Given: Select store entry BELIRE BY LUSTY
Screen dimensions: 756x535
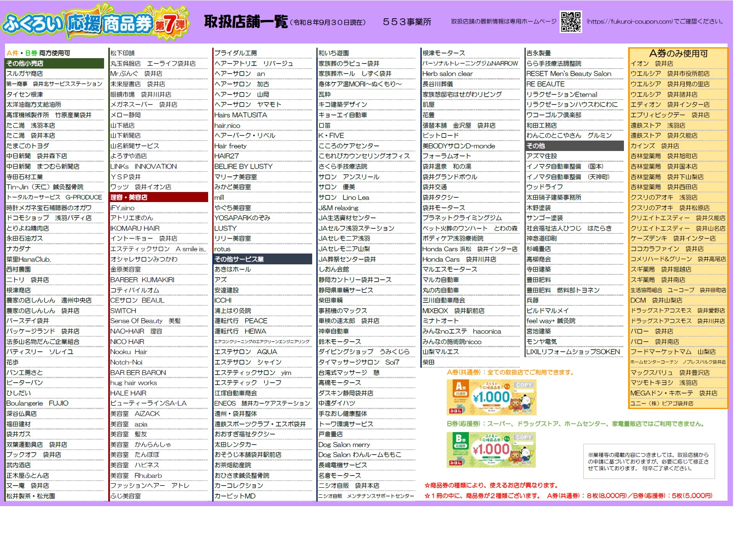Looking at the screenshot, I should (x=243, y=166).
